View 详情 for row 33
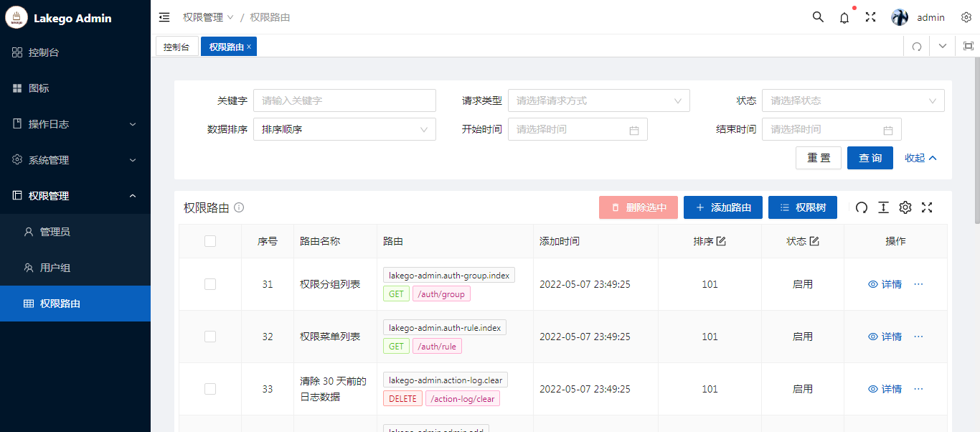The height and width of the screenshot is (432, 980). pyautogui.click(x=885, y=389)
